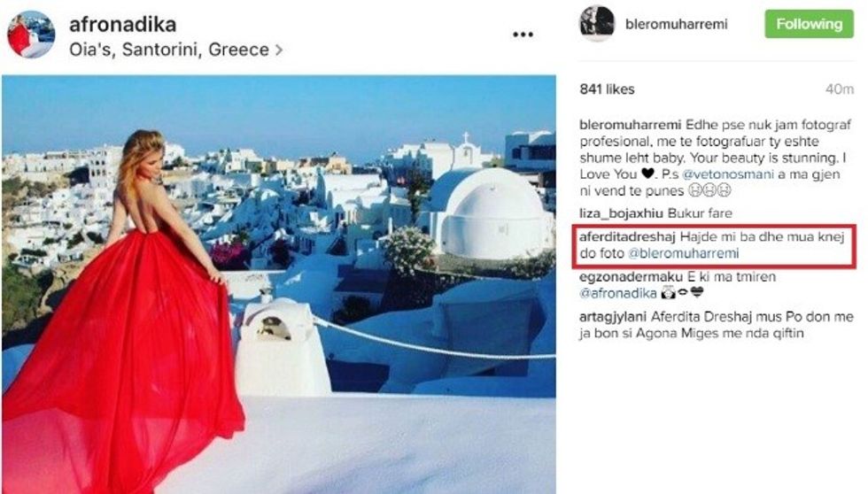
Task: Open the afronadika username header
Action: click(122, 24)
